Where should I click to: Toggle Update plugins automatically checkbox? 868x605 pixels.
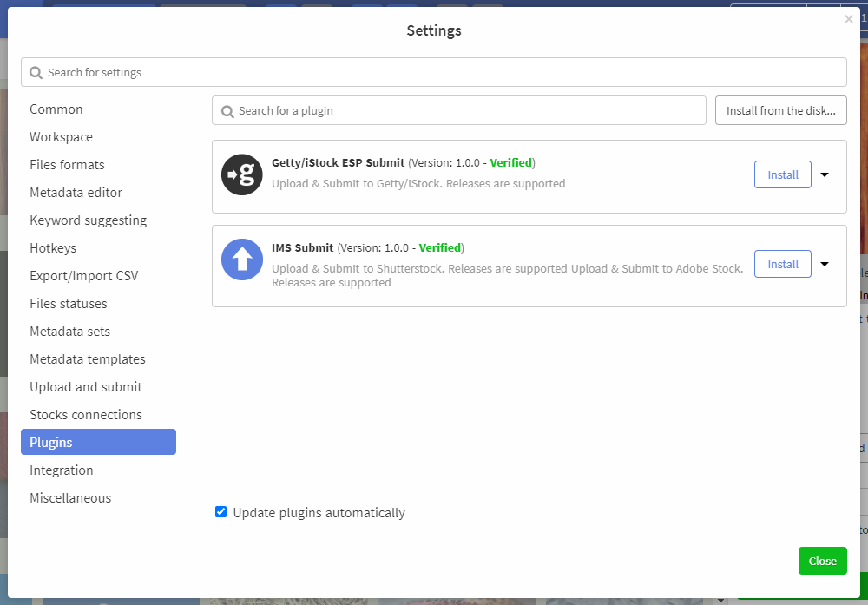(220, 512)
